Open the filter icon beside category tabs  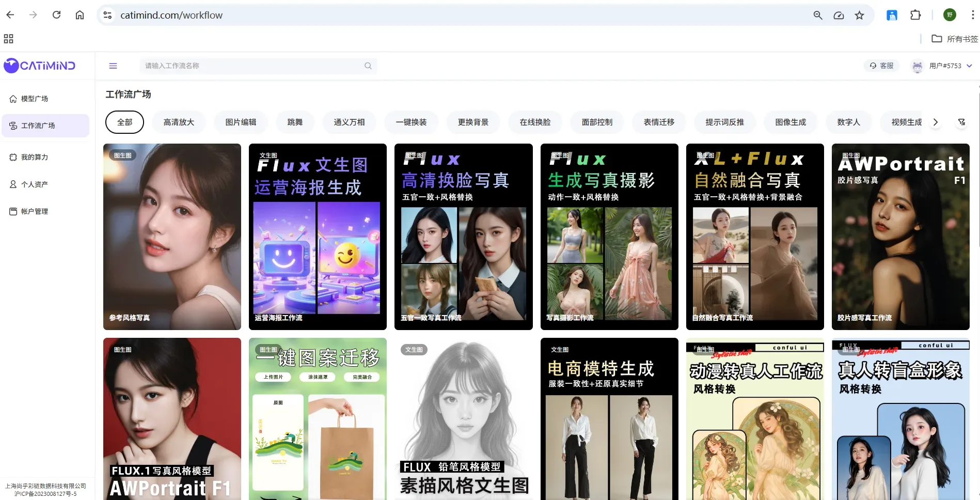pos(961,122)
